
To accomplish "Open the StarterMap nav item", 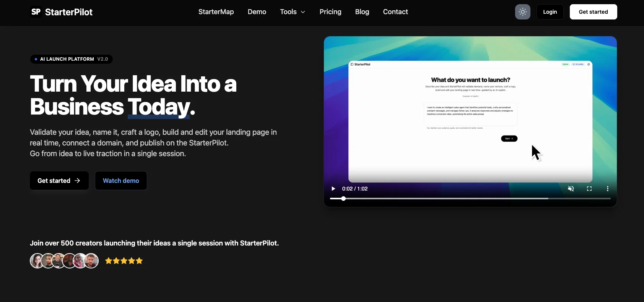I will tap(216, 12).
